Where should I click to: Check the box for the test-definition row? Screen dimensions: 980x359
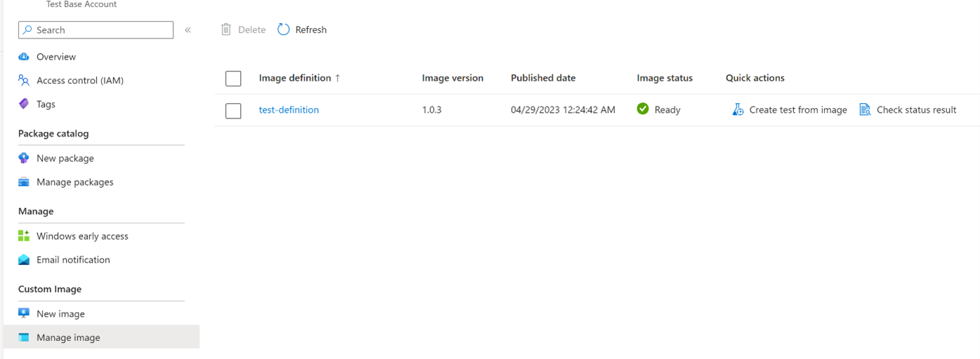[x=234, y=111]
